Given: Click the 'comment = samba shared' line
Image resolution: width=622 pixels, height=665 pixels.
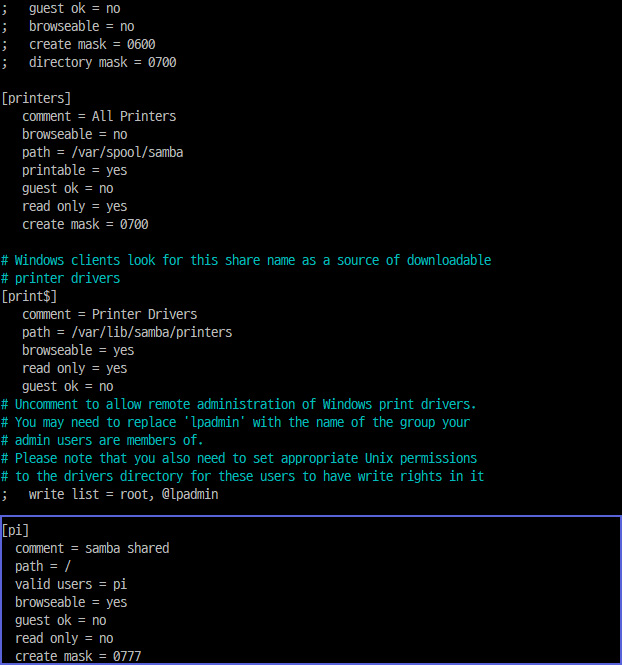Looking at the screenshot, I should (x=92, y=548).
